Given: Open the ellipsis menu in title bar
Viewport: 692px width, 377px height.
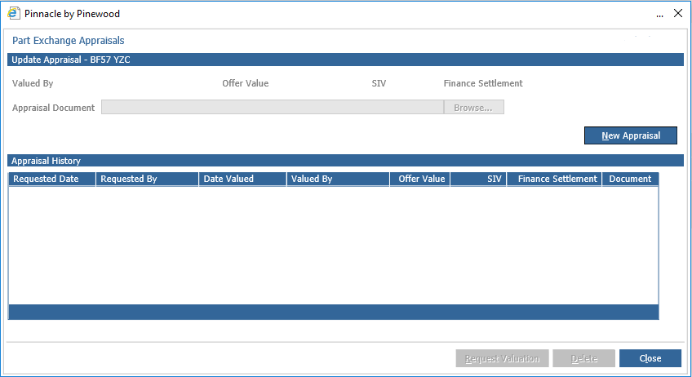Looking at the screenshot, I should pos(660,15).
